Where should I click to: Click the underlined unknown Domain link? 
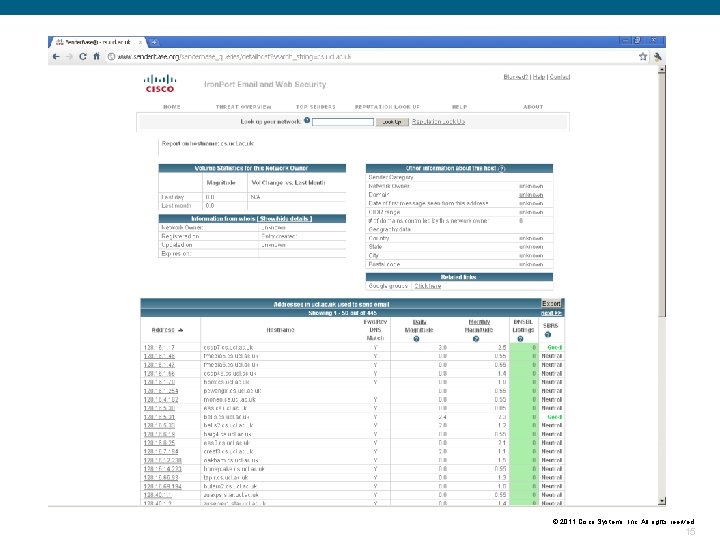coord(531,195)
